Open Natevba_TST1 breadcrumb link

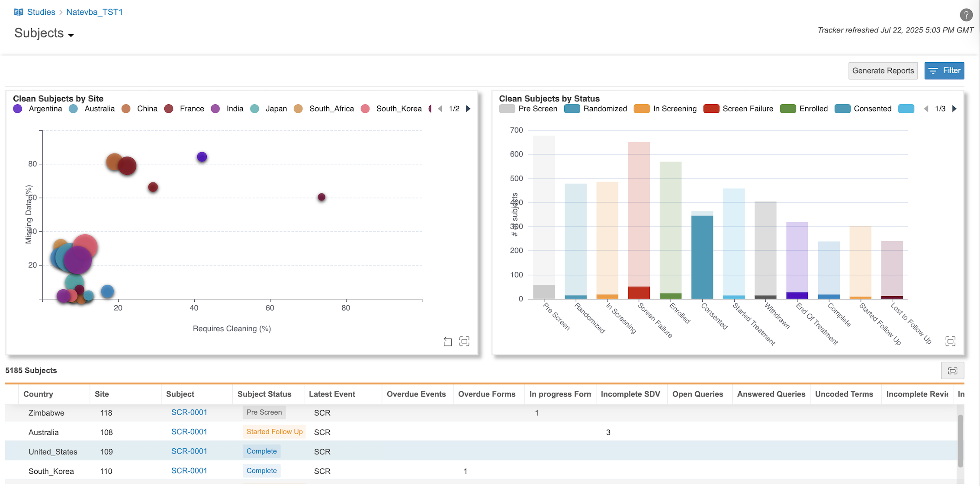point(94,12)
